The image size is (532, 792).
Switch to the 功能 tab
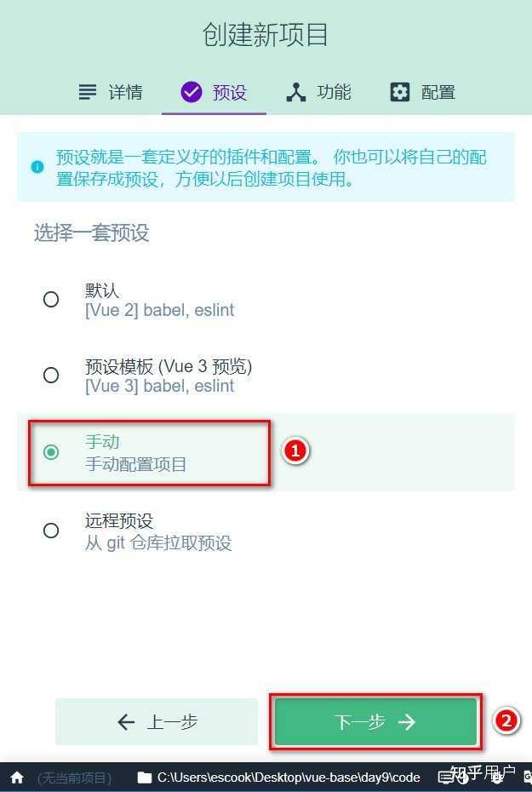[x=318, y=91]
